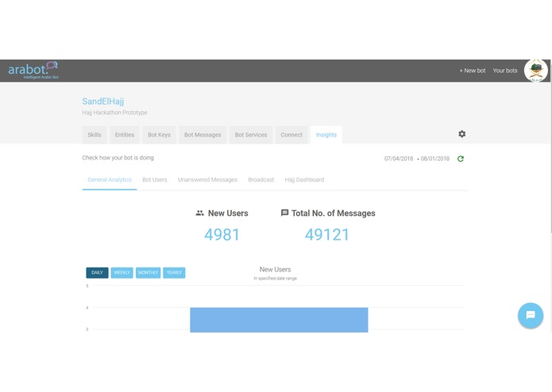View Unanswered Messages sub-tab
552x392 pixels.
tap(207, 180)
